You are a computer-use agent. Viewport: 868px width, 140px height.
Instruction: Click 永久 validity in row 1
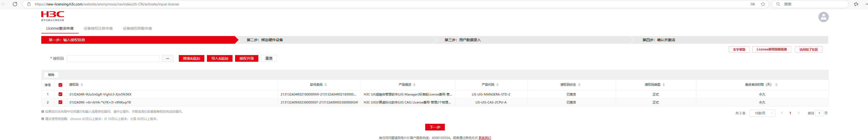[762, 94]
